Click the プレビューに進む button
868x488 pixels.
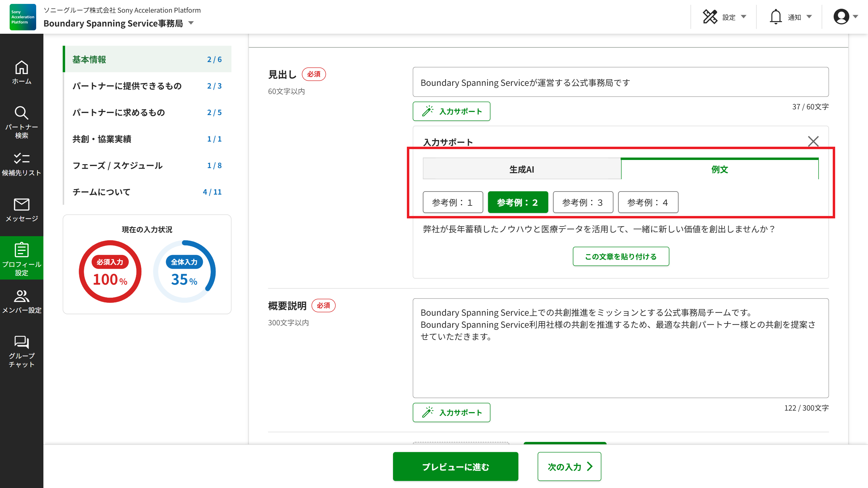coord(455,466)
